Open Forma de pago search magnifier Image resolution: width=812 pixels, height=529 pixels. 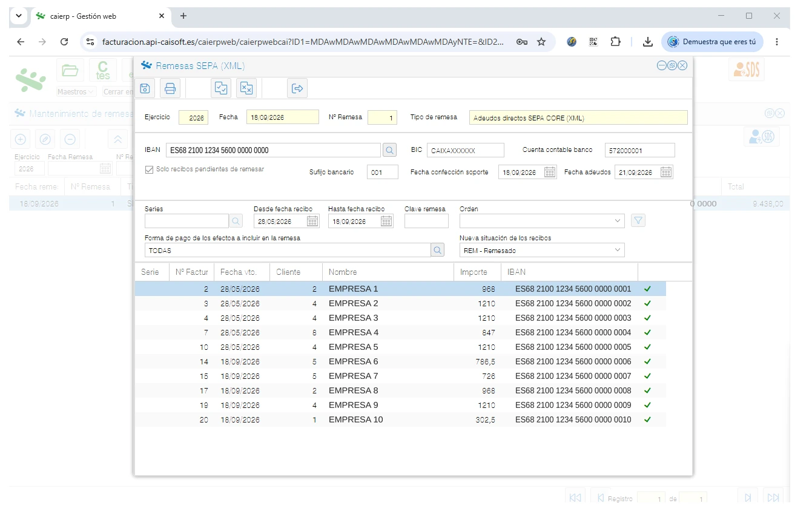pos(437,250)
